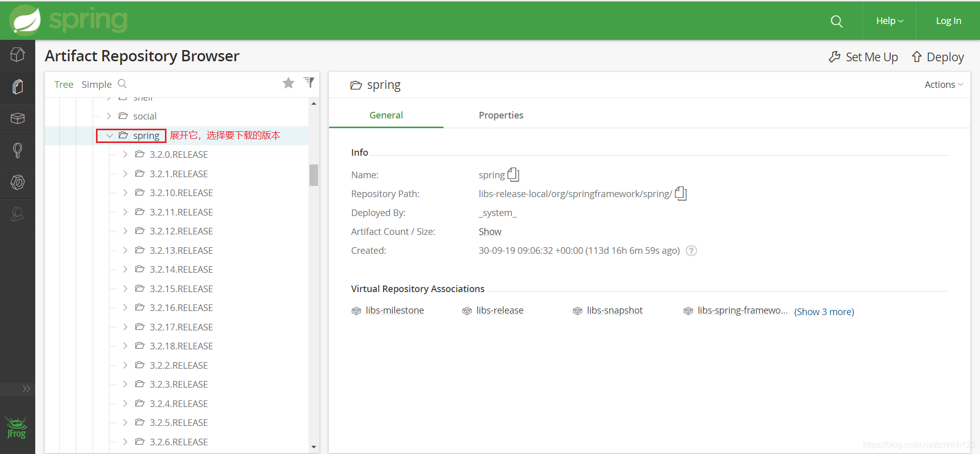Open libs-milestone repository association
The image size is (980, 454).
[395, 310]
